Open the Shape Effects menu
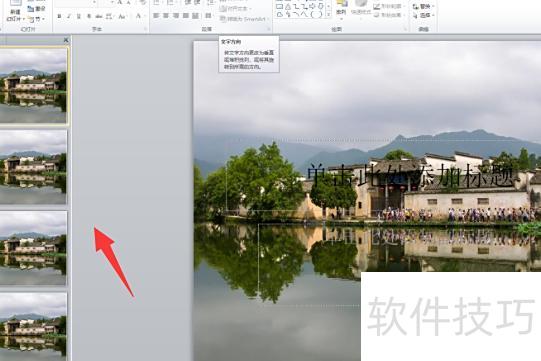 coord(389,15)
